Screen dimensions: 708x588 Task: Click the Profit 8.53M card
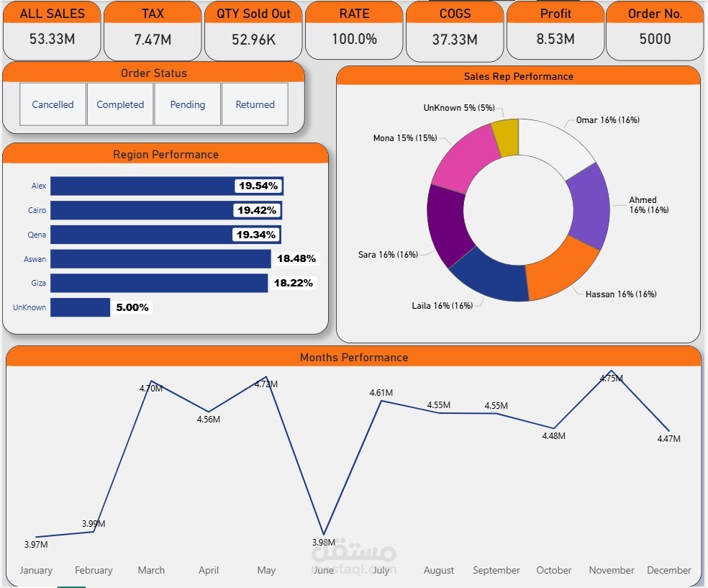click(x=555, y=30)
